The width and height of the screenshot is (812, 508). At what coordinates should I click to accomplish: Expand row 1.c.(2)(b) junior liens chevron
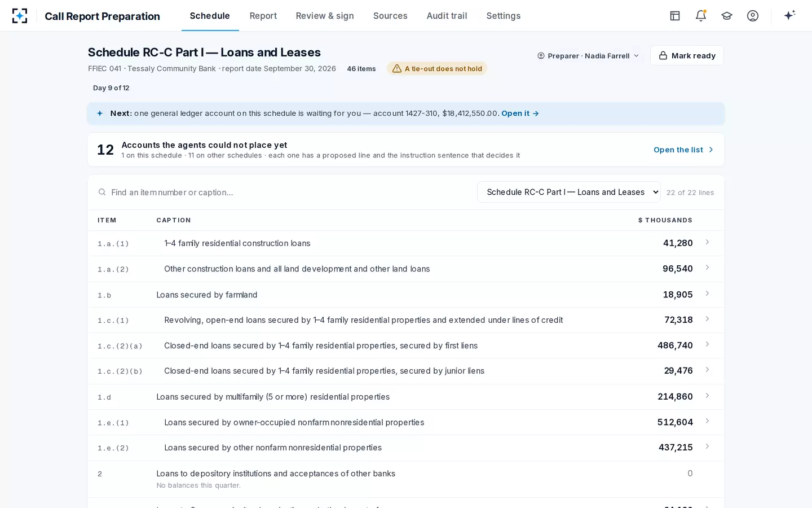707,370
